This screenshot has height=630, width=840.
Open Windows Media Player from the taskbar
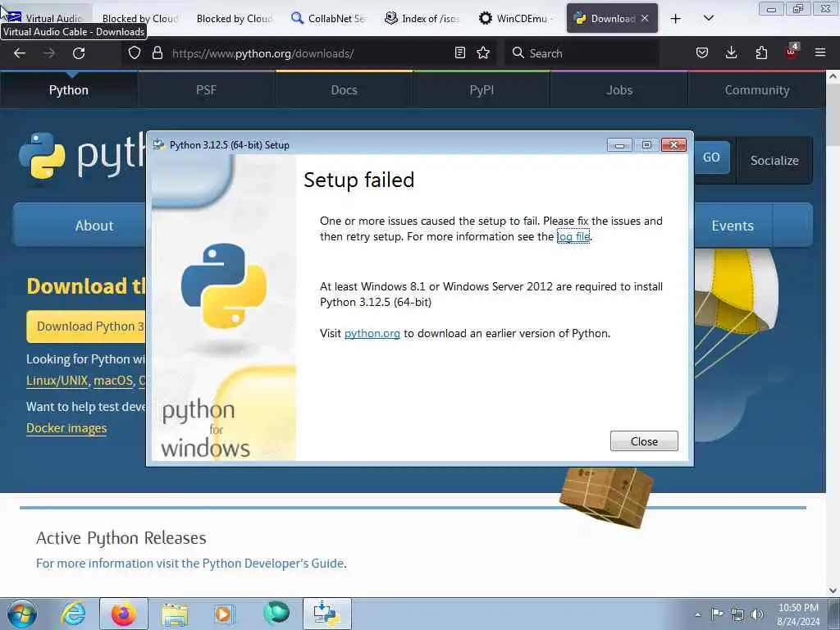[x=223, y=614]
